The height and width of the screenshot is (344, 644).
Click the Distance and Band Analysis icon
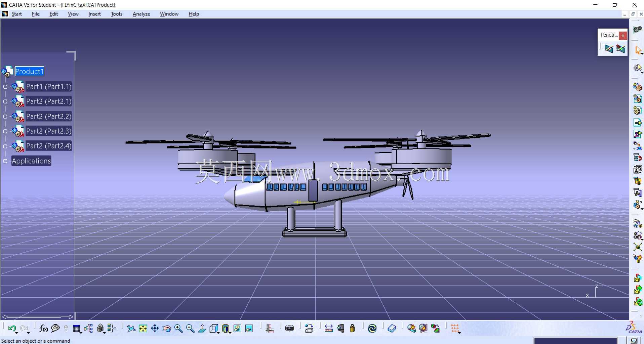tap(435, 329)
